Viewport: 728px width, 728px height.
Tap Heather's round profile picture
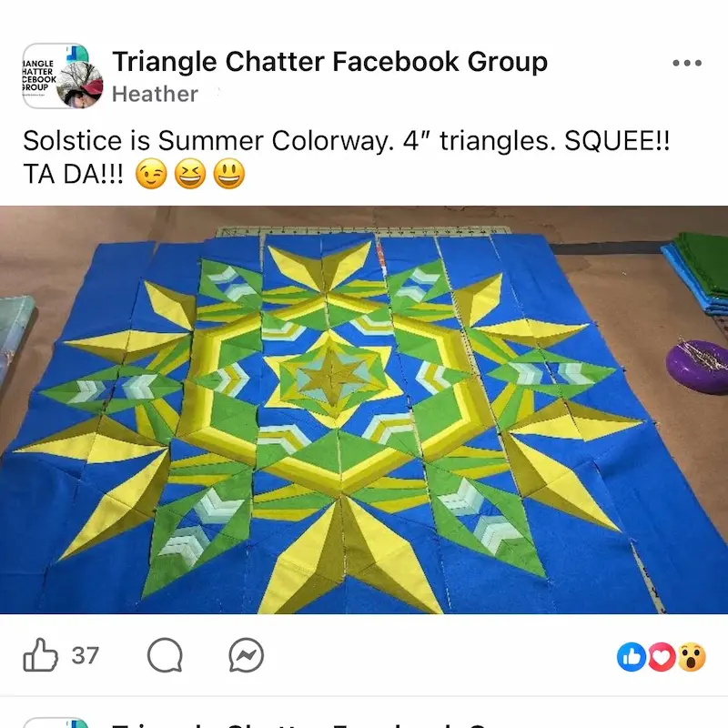point(80,85)
